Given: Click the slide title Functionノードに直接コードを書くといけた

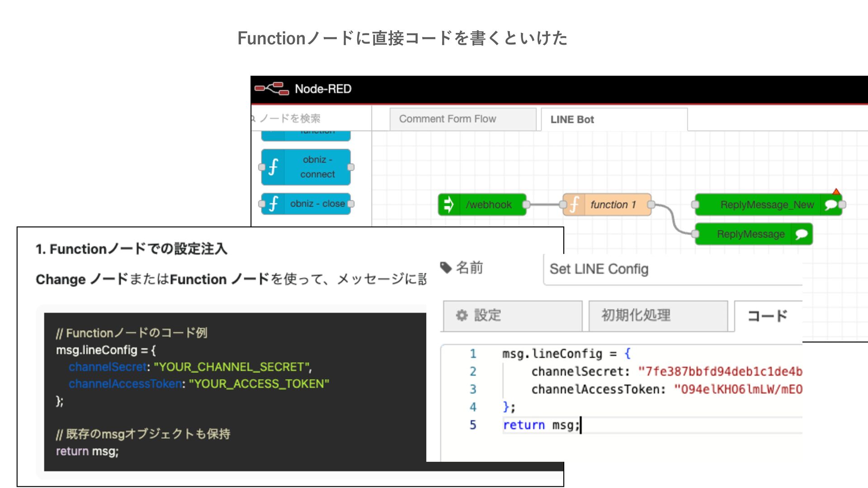Looking at the screenshot, I should coord(402,38).
